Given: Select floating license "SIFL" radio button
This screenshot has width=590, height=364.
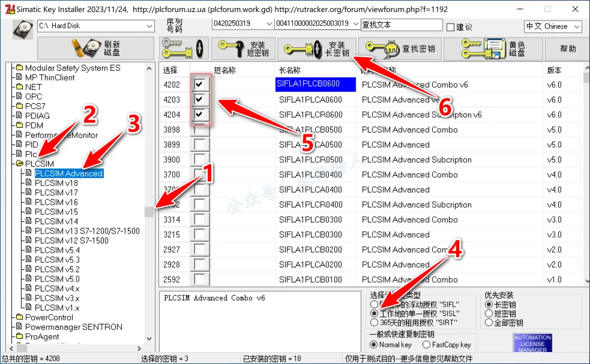Looking at the screenshot, I should click(374, 304).
